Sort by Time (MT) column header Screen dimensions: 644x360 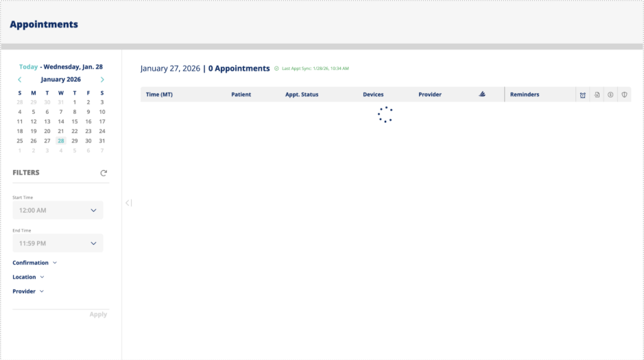pos(159,95)
